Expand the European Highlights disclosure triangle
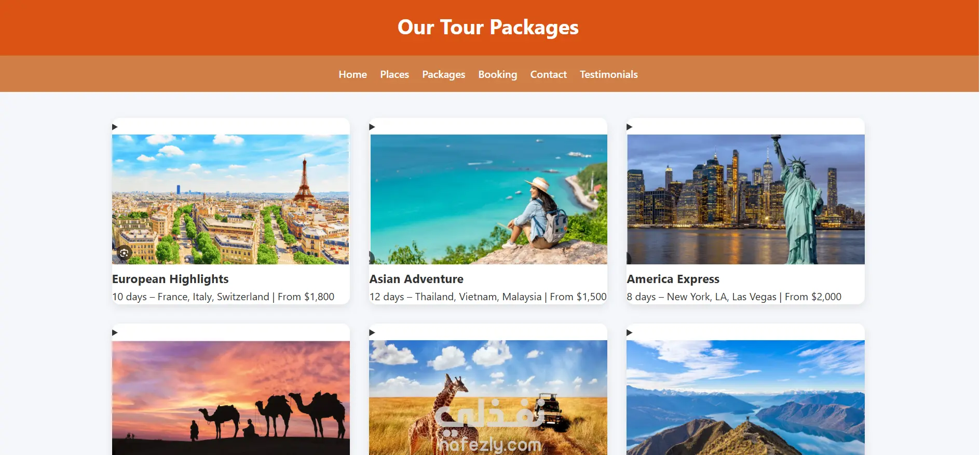980x455 pixels. tap(115, 127)
